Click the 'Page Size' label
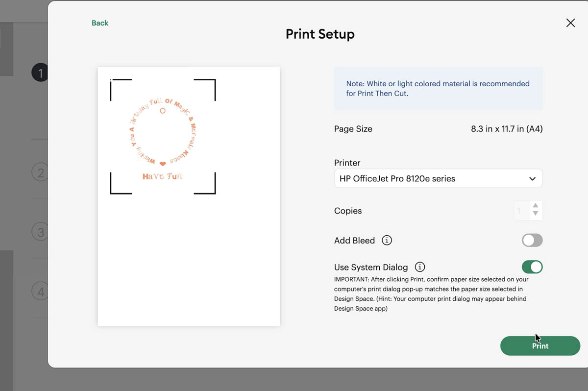The width and height of the screenshot is (588, 391). point(353,129)
